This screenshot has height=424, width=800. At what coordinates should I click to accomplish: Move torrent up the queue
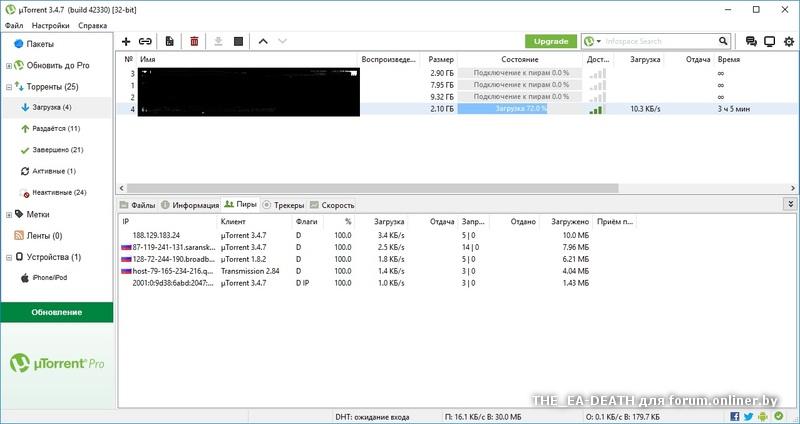(263, 41)
